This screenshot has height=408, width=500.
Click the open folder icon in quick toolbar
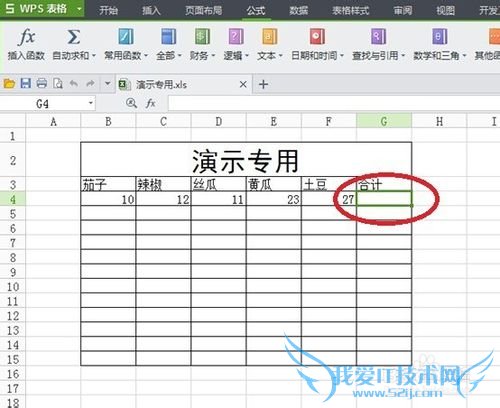(9, 83)
